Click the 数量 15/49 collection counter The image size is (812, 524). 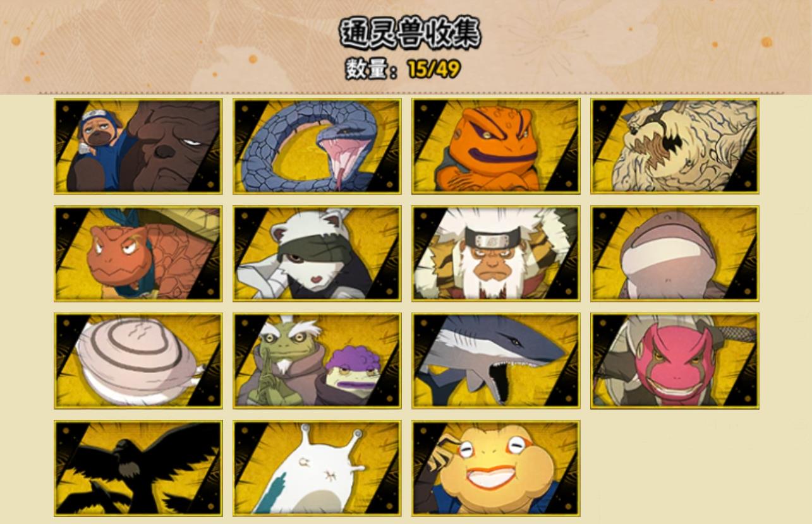(403, 69)
